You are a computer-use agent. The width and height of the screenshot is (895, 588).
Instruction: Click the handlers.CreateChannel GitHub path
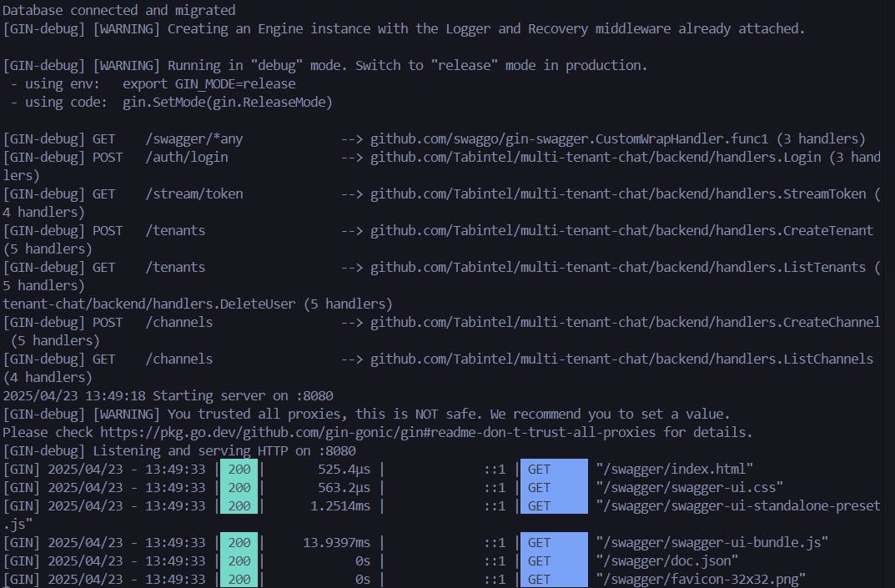coord(625,322)
